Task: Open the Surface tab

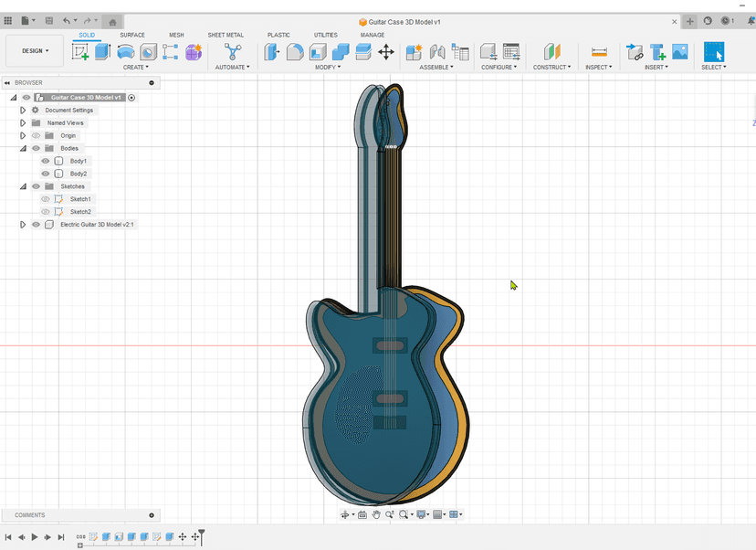Action: tap(132, 35)
